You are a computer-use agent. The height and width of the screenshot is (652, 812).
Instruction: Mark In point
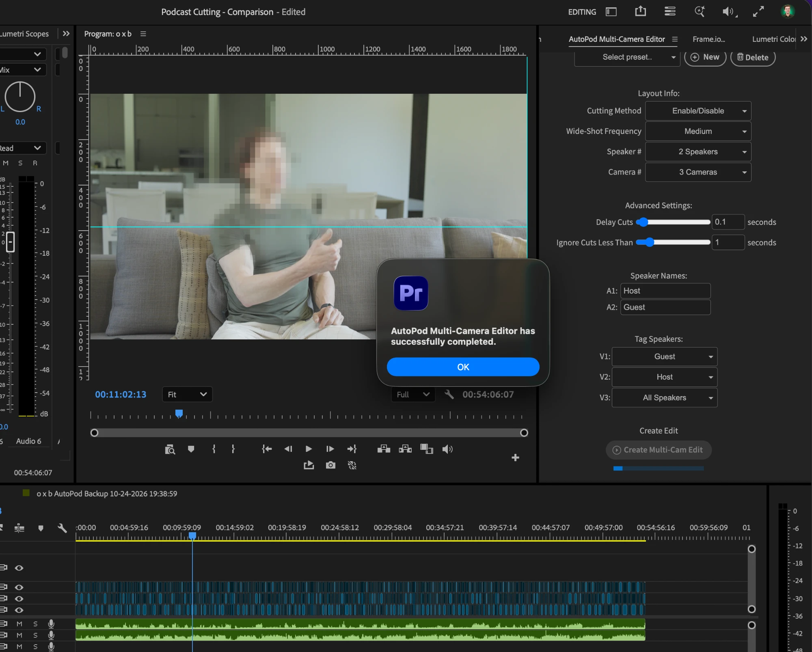point(214,449)
